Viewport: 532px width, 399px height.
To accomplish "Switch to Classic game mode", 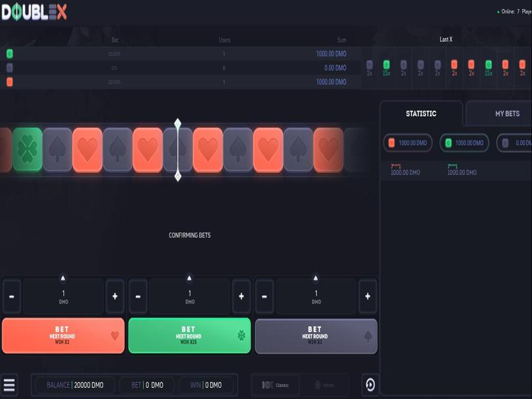I will point(276,385).
